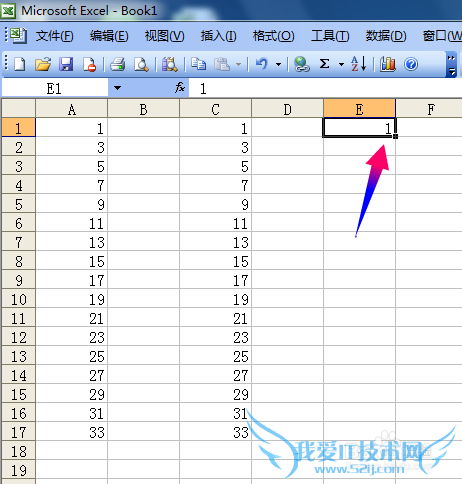This screenshot has height=484, width=462.
Task: Click the Select All corner button
Action: [18, 109]
